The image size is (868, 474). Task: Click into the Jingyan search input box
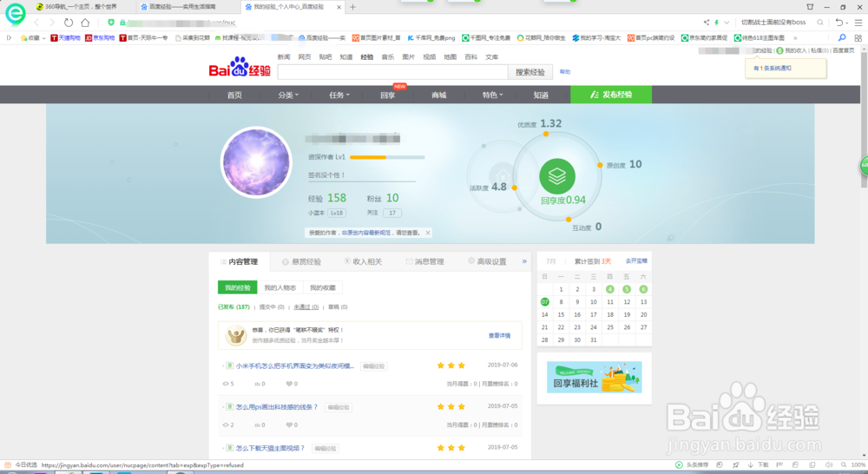[x=392, y=72]
